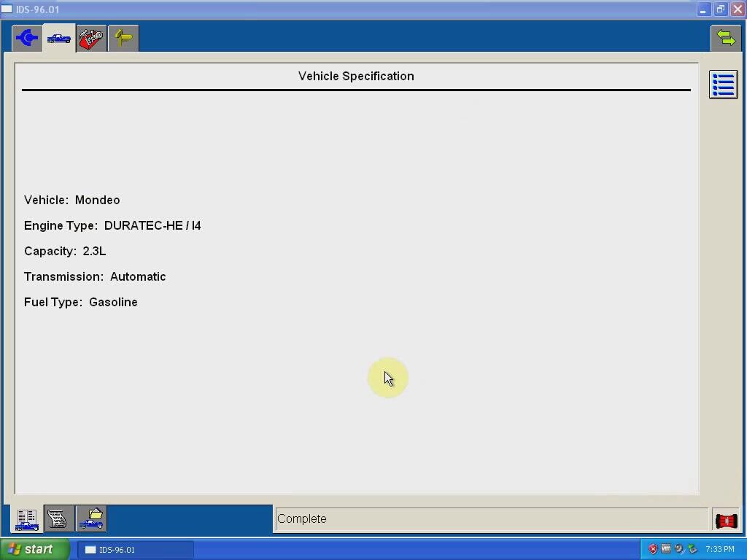Click the VM tray icon
Viewport: 747px width, 560px height.
666,548
